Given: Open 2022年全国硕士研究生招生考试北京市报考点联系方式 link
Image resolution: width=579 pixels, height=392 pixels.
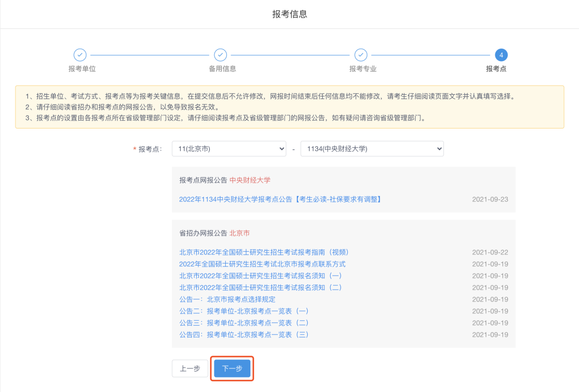Looking at the screenshot, I should coord(262,264).
